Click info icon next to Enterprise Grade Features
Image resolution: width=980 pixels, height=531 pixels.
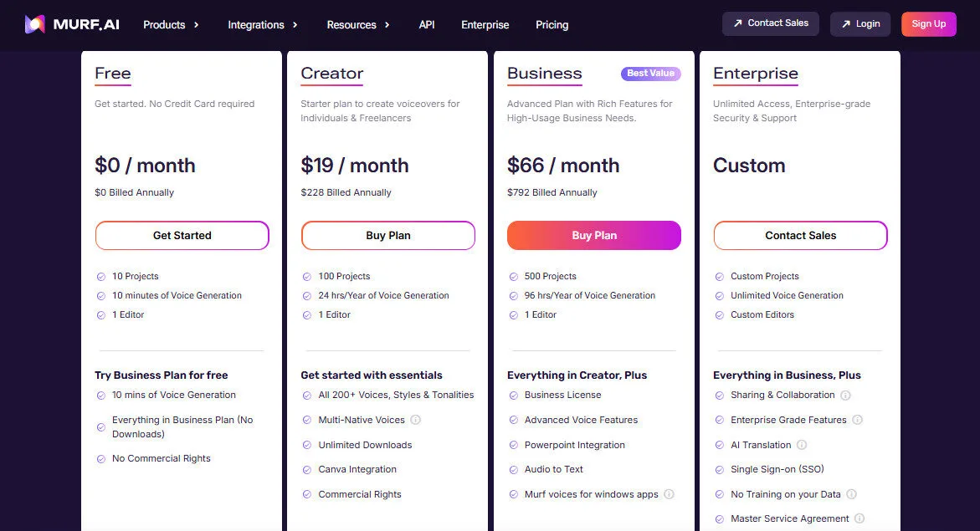point(857,420)
